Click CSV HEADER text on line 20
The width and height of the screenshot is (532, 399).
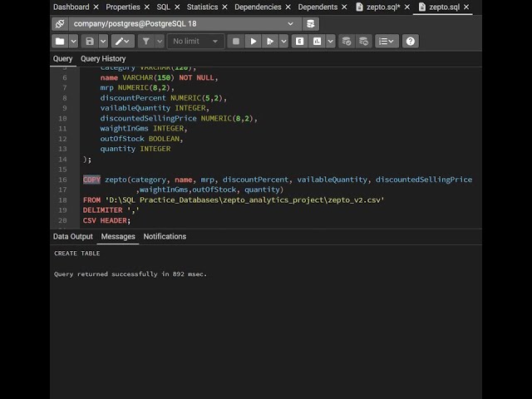(106, 220)
